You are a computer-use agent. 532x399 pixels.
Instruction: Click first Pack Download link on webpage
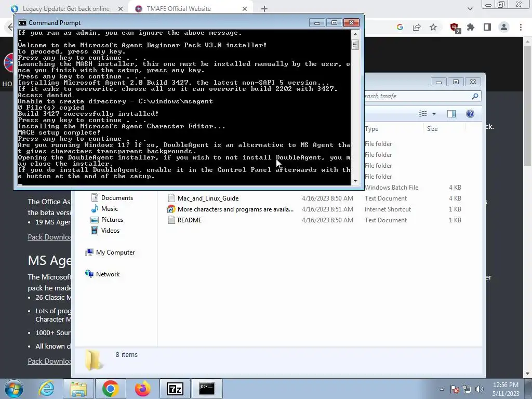pos(49,237)
